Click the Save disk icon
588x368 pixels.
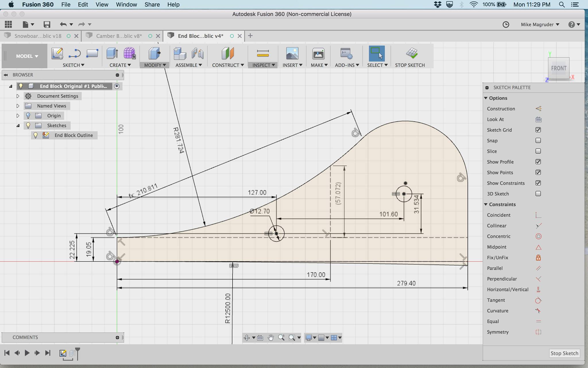pyautogui.click(x=47, y=25)
